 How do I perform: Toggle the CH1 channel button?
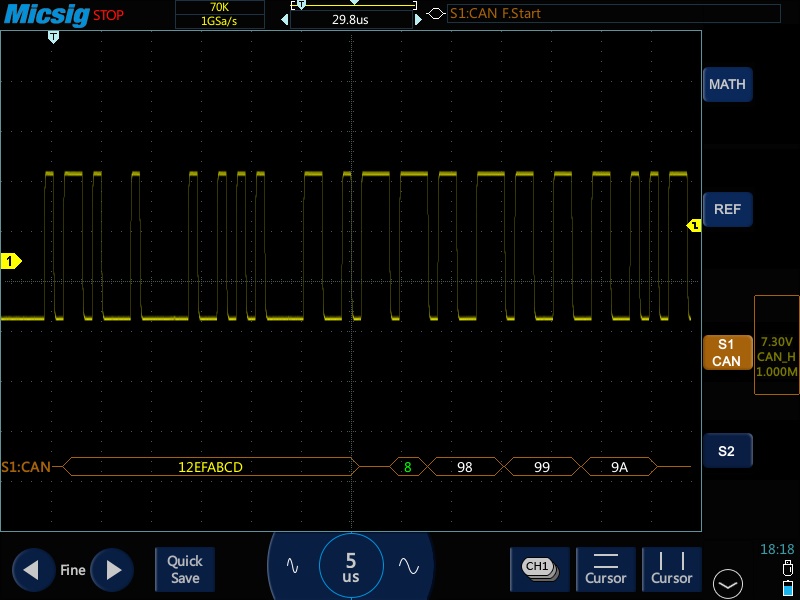point(539,568)
